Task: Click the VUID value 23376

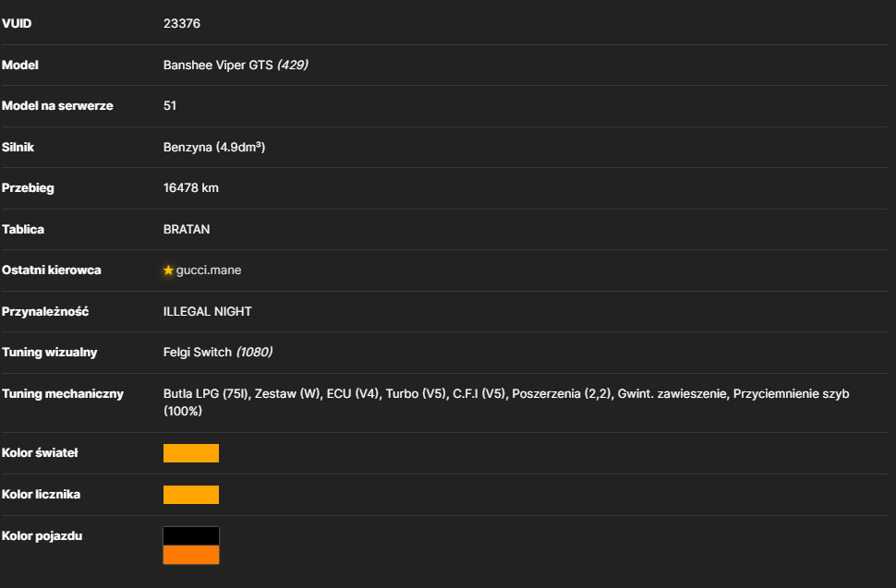Action: point(182,23)
